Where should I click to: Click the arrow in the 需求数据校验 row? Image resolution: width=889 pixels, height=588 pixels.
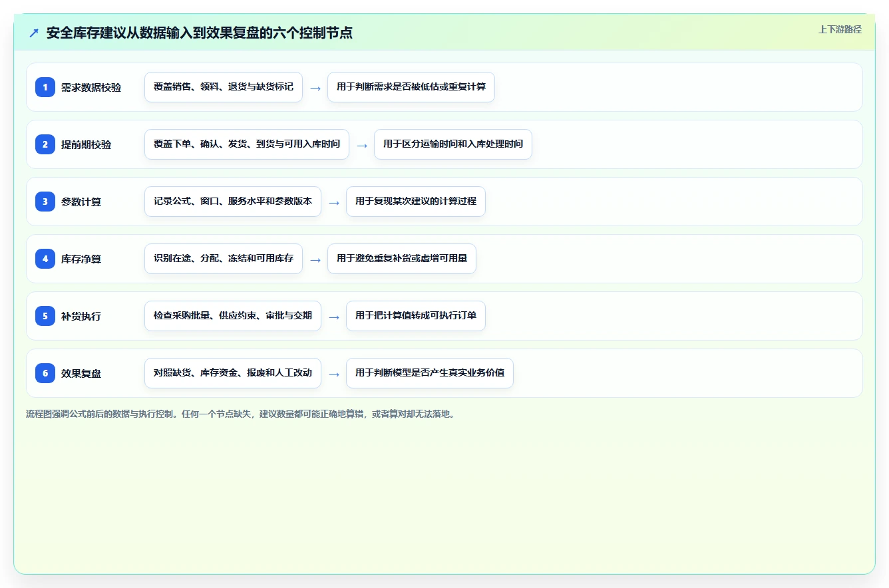click(x=315, y=88)
